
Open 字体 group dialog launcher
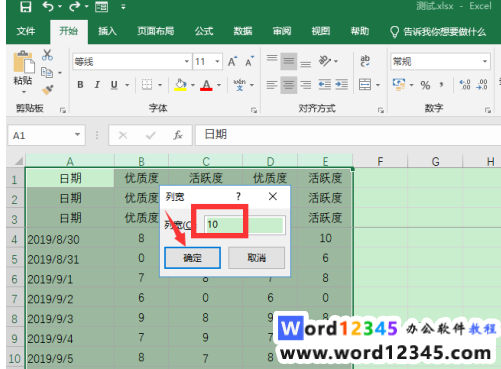pos(254,110)
